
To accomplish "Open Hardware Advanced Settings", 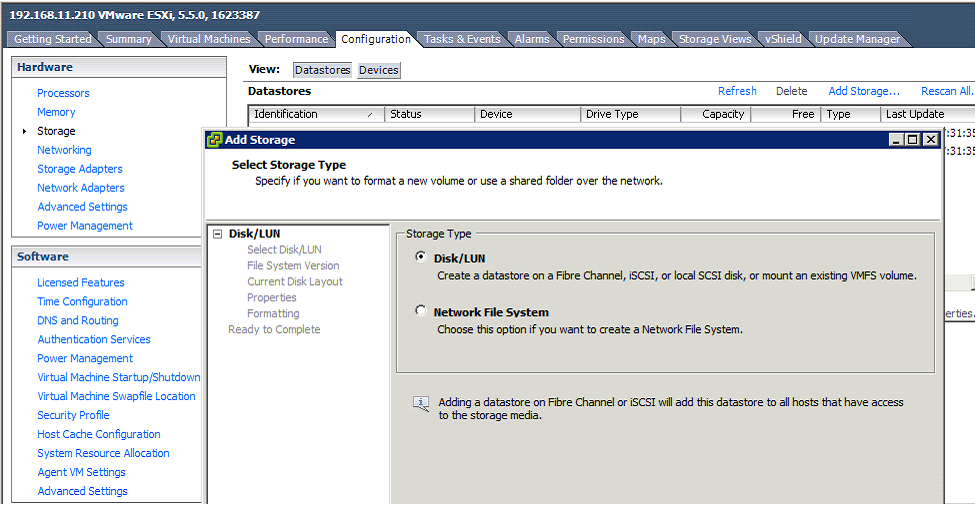I will tap(82, 206).
